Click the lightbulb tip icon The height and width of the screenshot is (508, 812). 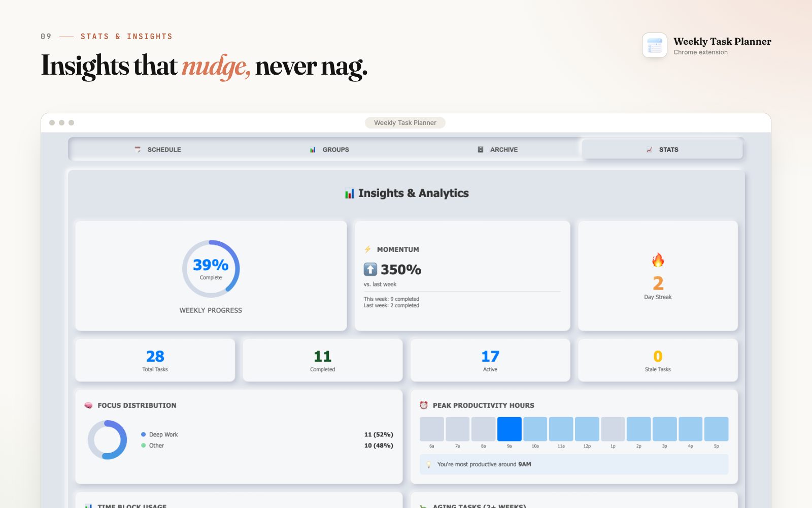coord(429,464)
